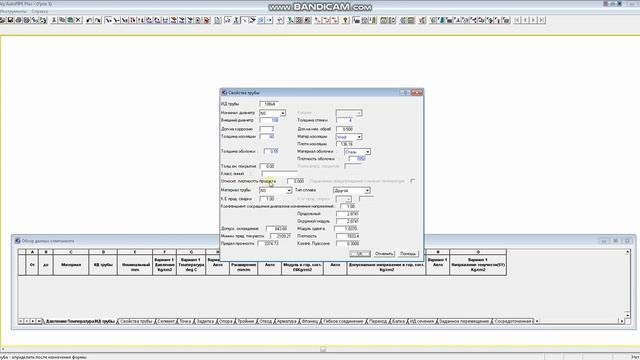The width and height of the screenshot is (640, 360).
Task: Click the Cut scissors toolbar icon
Action: click(54, 20)
